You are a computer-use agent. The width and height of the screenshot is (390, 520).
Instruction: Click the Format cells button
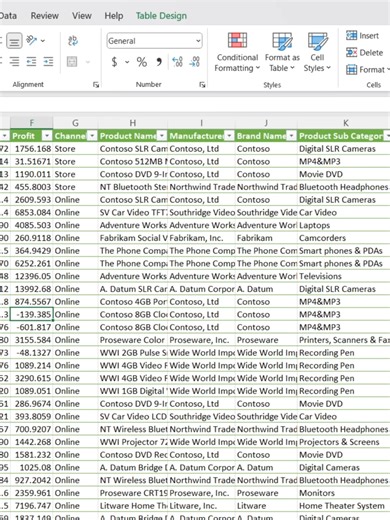[367, 69]
